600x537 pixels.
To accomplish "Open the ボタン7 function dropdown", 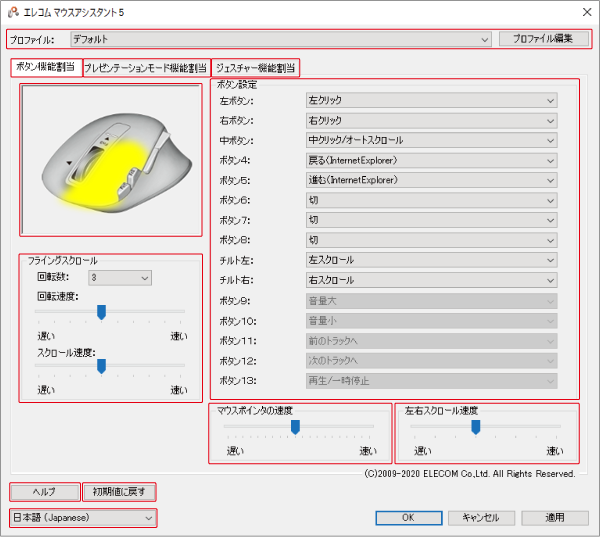I will click(431, 220).
